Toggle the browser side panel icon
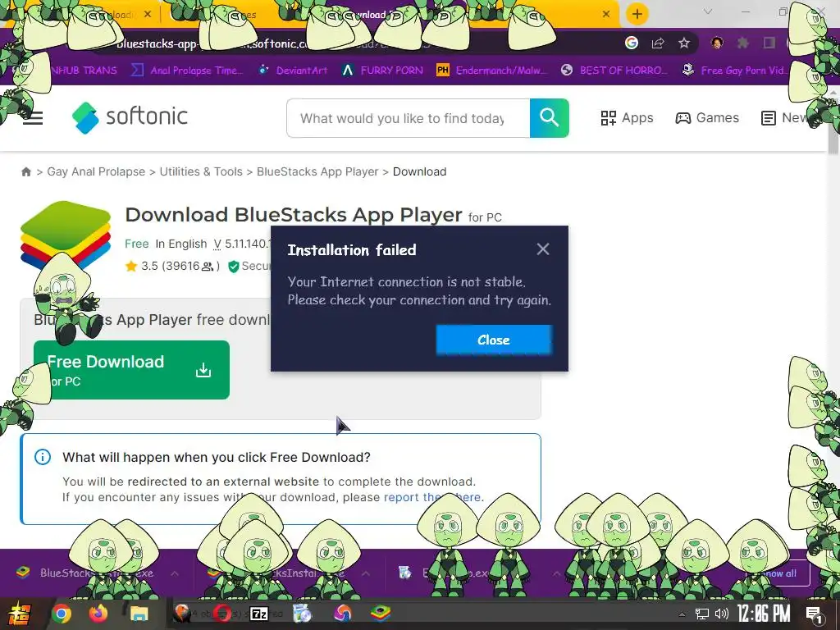Screen dimensions: 840x630 [769, 43]
